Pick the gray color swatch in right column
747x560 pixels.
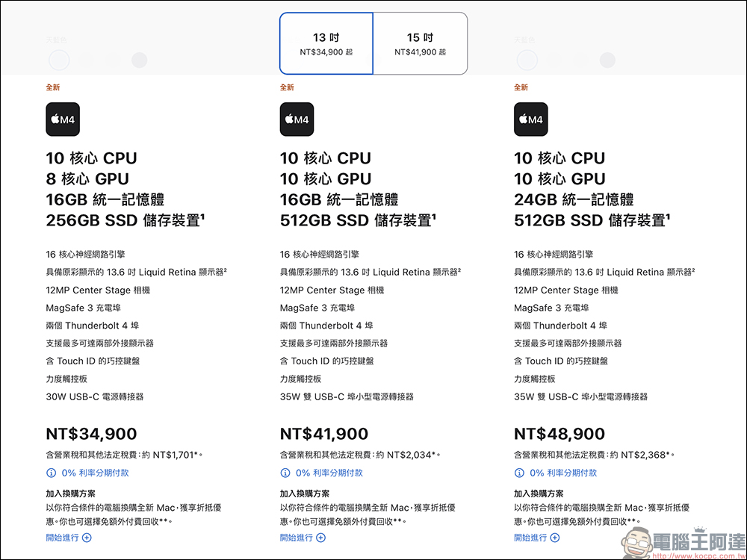click(x=607, y=60)
